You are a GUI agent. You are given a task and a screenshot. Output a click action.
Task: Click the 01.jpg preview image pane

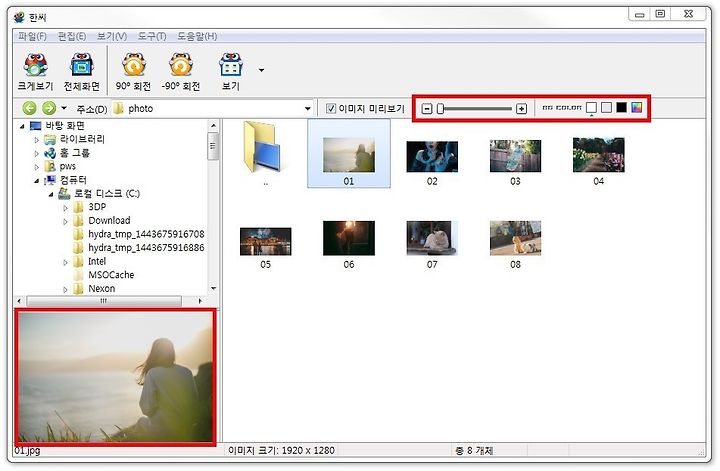[115, 377]
